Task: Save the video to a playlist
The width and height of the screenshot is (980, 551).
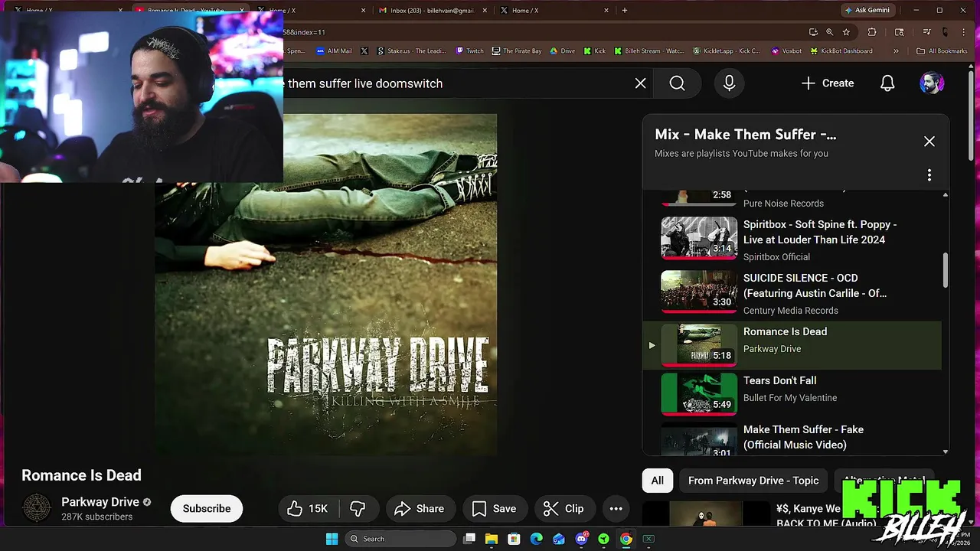Action: click(494, 508)
